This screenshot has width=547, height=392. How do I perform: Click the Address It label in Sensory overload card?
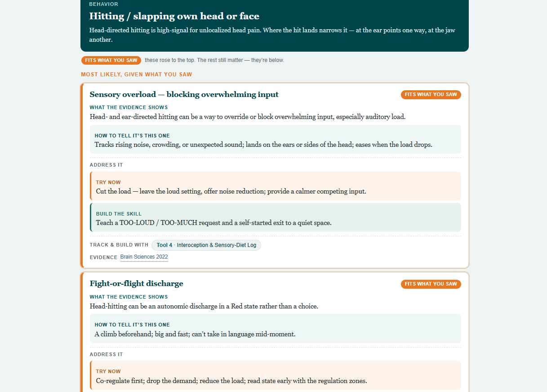106,165
